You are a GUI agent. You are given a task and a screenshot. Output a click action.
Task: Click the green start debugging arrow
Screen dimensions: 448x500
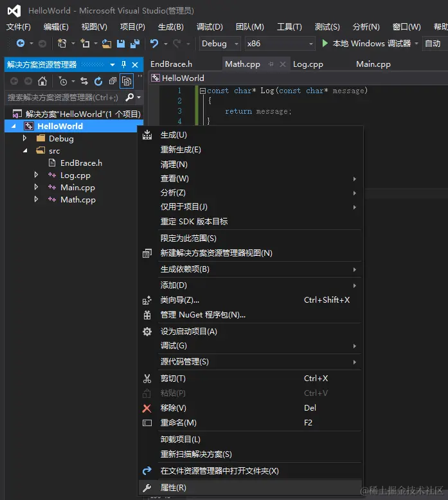point(325,43)
